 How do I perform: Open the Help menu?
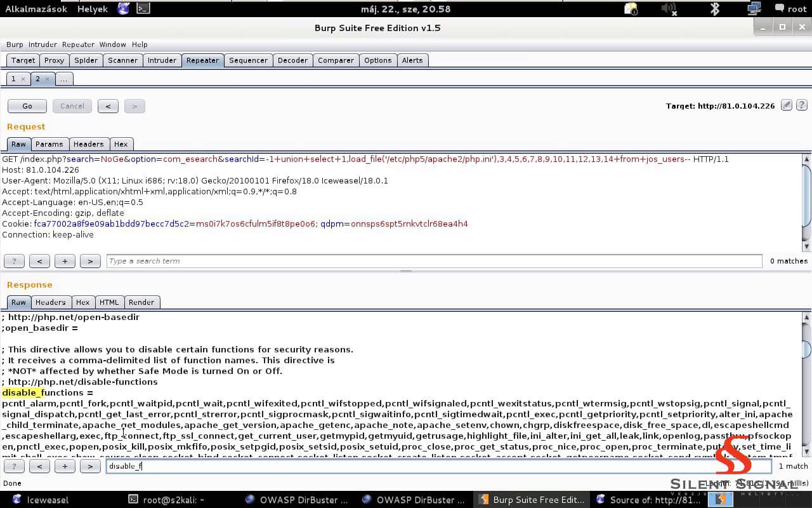[140, 44]
